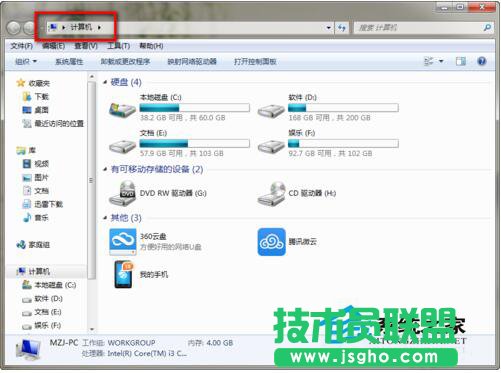
Task: Select 娱乐 (F:) in sidebar tree
Action: [x=42, y=325]
